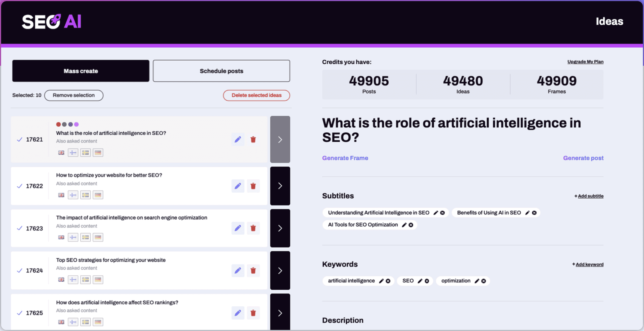Switch to the Schedule posts tab
This screenshot has width=644, height=331.
(221, 71)
